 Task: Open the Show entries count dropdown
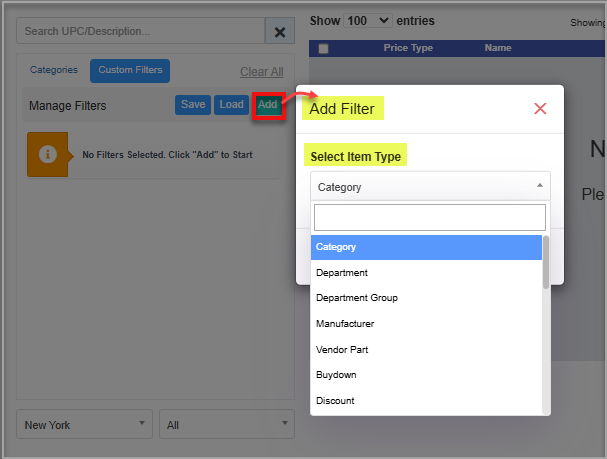[x=366, y=20]
